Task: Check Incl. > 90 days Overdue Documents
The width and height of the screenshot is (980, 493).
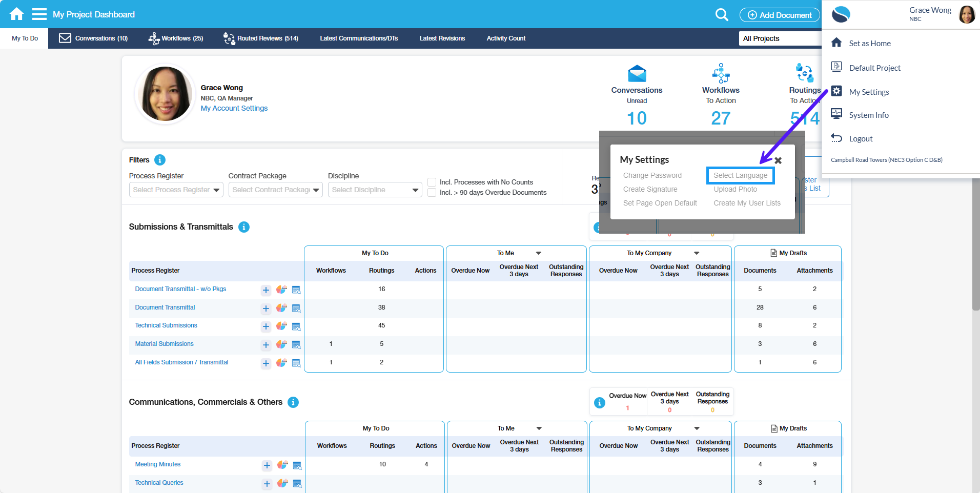Action: click(432, 193)
